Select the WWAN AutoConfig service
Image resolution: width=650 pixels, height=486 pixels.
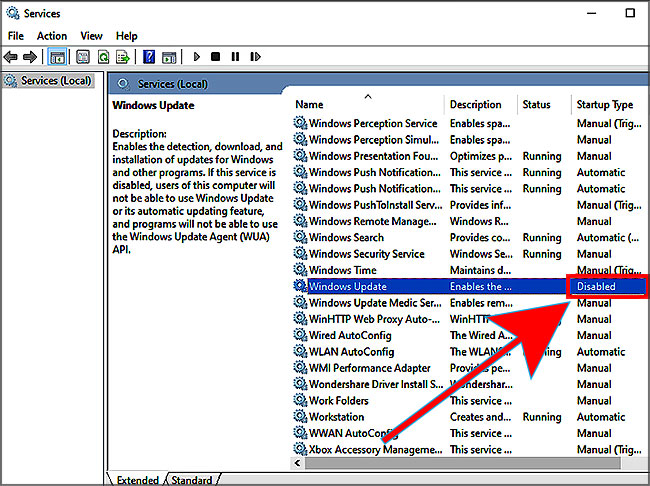468,433
